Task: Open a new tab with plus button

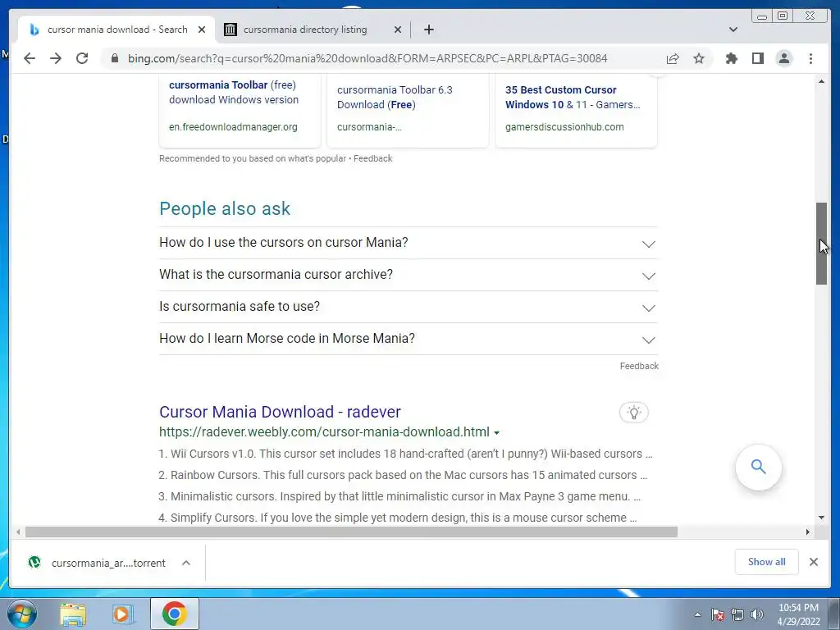Action: pos(428,30)
